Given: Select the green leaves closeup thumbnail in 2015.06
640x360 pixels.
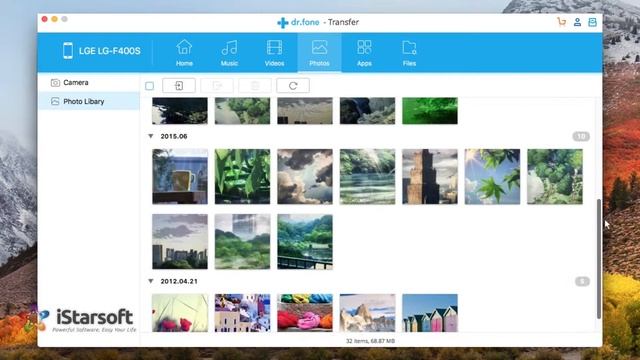Looking at the screenshot, I should [x=242, y=176].
